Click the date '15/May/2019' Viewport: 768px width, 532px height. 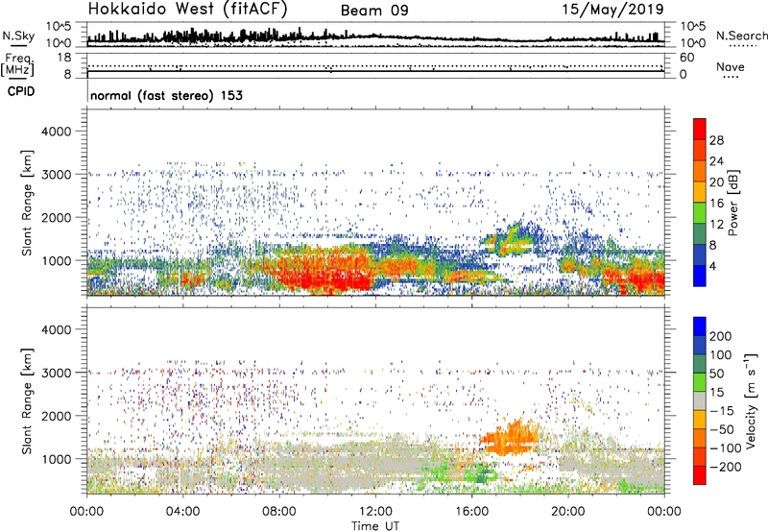pos(612,9)
